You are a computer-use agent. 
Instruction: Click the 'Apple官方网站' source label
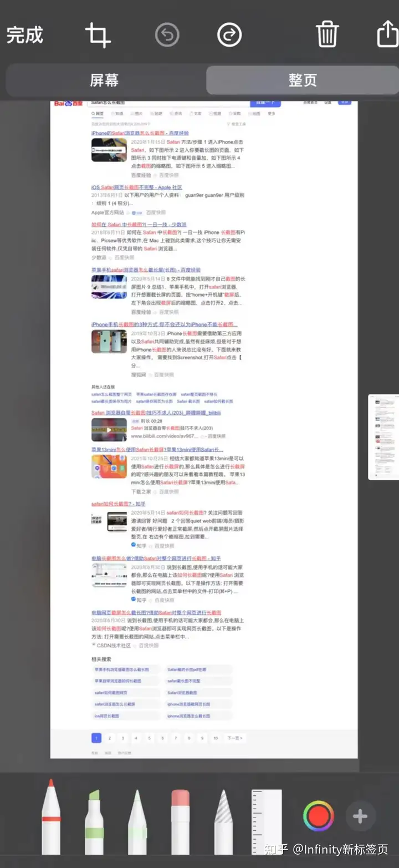coord(108,212)
